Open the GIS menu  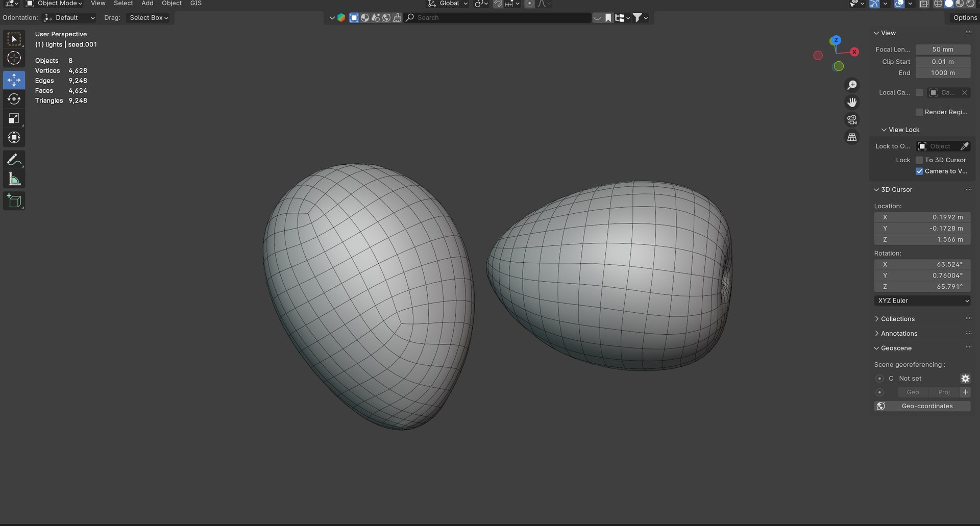click(196, 4)
